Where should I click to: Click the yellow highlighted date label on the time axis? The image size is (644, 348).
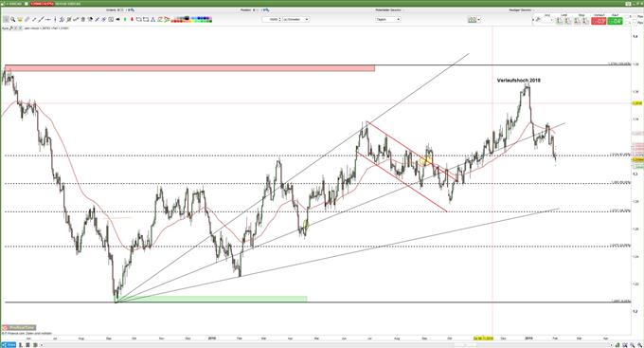(x=483, y=339)
